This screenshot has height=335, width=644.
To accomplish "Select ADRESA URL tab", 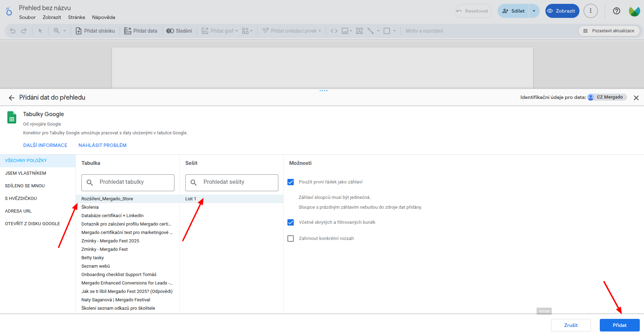I will click(38, 211).
